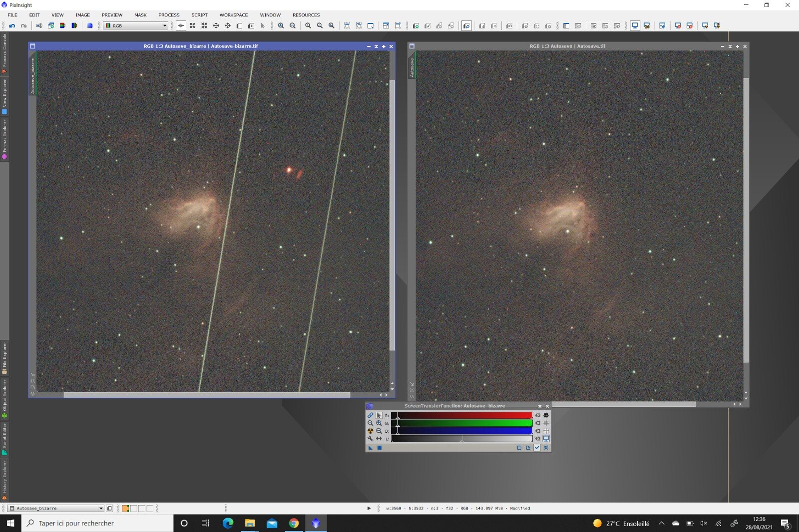Toggle the linked RGB channels chain icon
This screenshot has height=532, width=799.
tap(370, 415)
